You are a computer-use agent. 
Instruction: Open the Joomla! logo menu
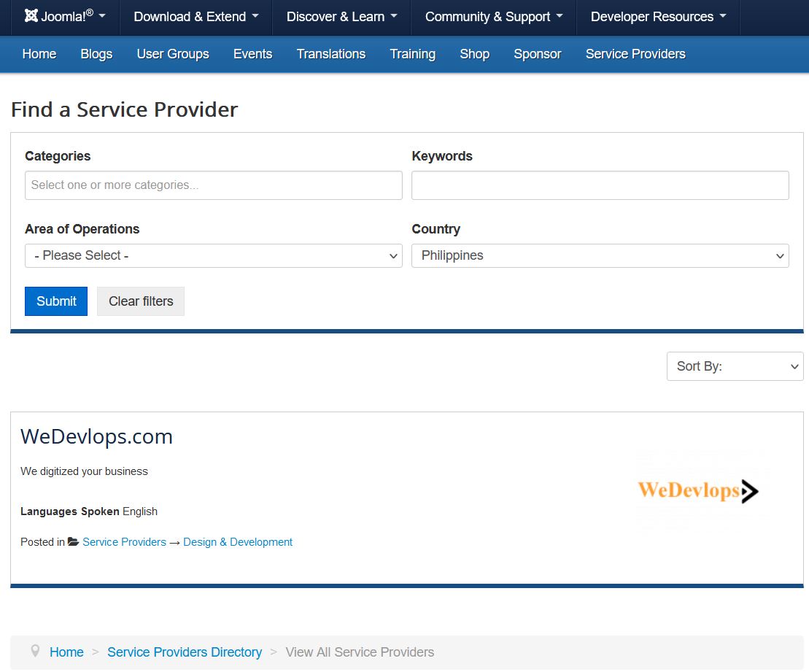pos(65,17)
